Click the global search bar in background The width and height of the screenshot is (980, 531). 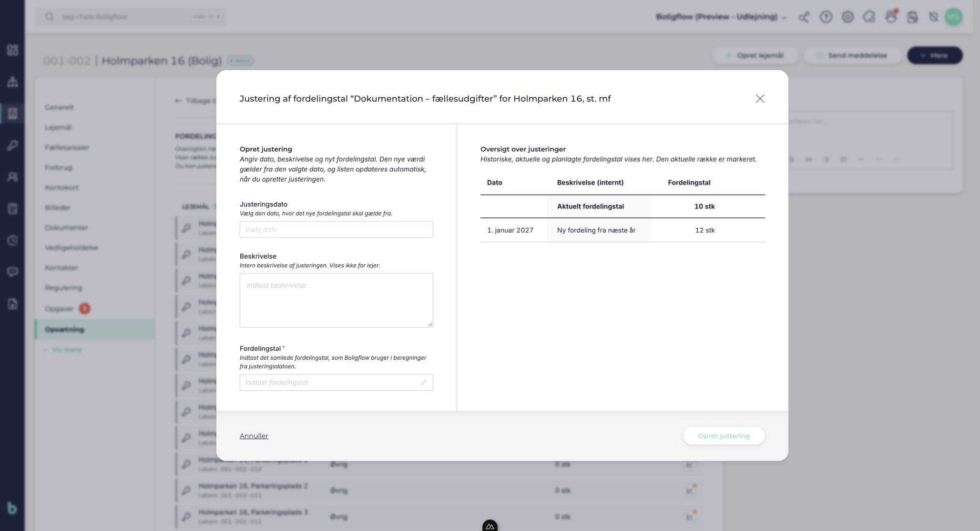(130, 17)
